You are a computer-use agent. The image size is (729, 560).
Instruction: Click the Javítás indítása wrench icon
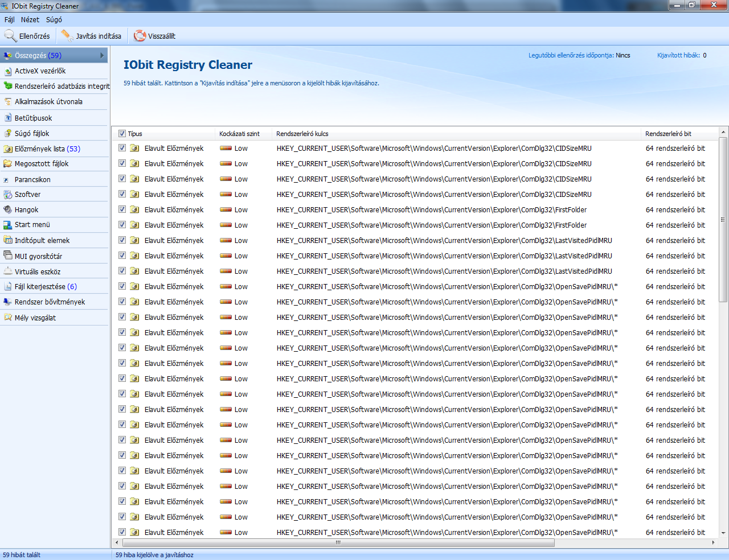[67, 36]
